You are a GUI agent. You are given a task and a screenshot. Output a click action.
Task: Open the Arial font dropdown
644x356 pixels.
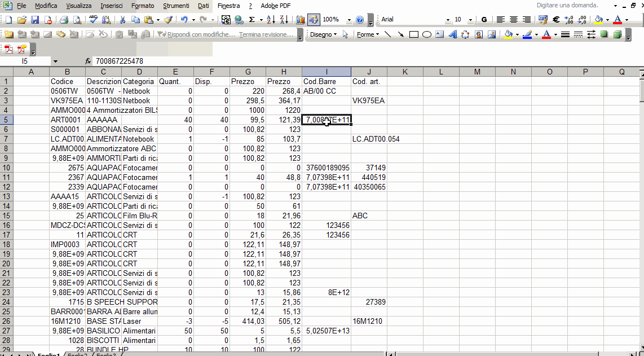click(448, 20)
